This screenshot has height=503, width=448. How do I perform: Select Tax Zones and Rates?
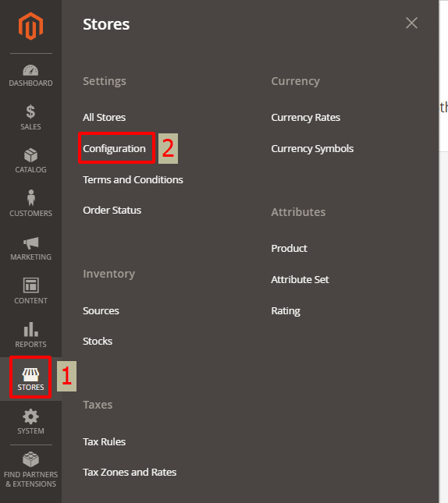pos(130,473)
